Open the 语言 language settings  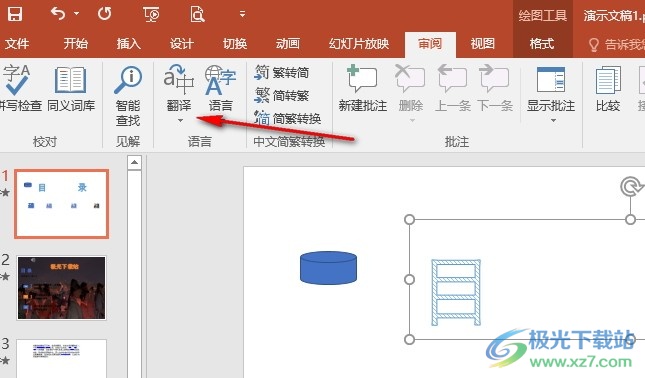[220, 88]
